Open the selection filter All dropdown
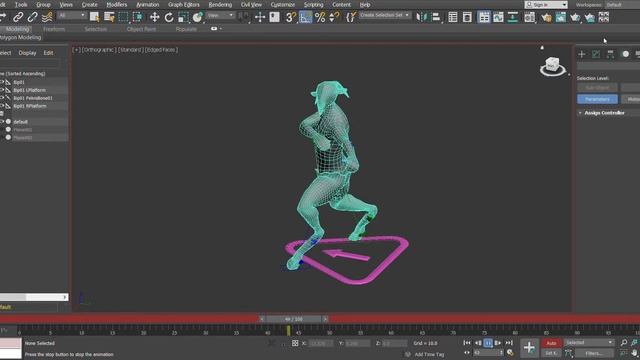This screenshot has width=640, height=360. [x=71, y=16]
